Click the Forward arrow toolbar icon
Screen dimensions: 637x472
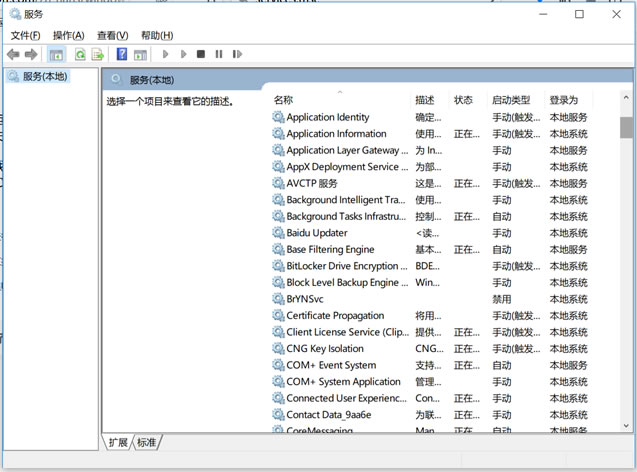point(31,54)
